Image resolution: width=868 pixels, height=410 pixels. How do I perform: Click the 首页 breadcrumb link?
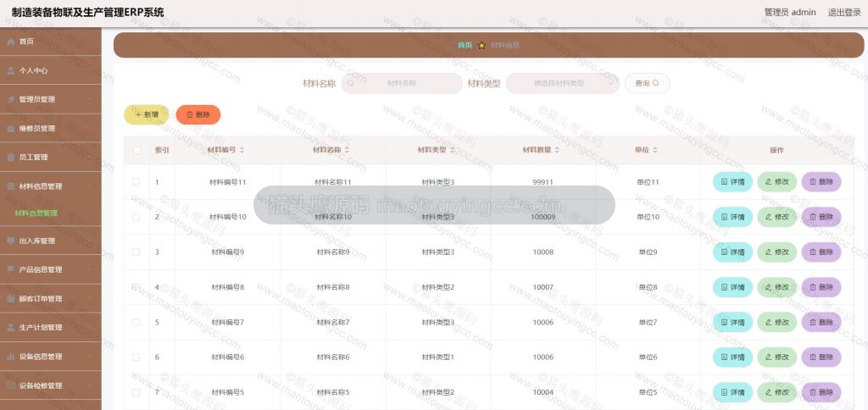pos(465,46)
